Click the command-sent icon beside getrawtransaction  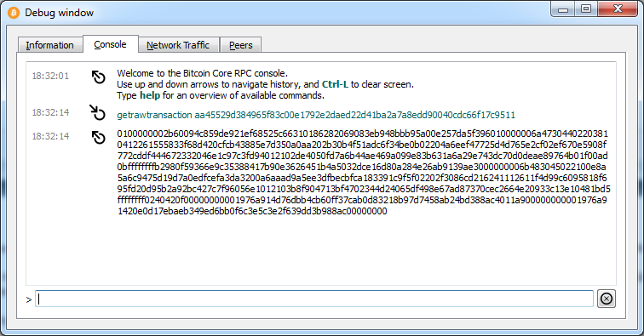tap(98, 112)
